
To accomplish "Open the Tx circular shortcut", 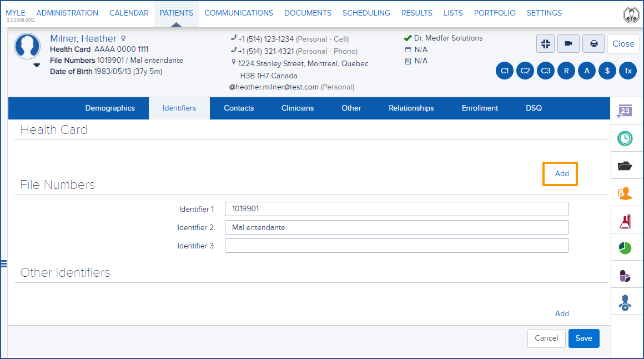I will (x=628, y=71).
